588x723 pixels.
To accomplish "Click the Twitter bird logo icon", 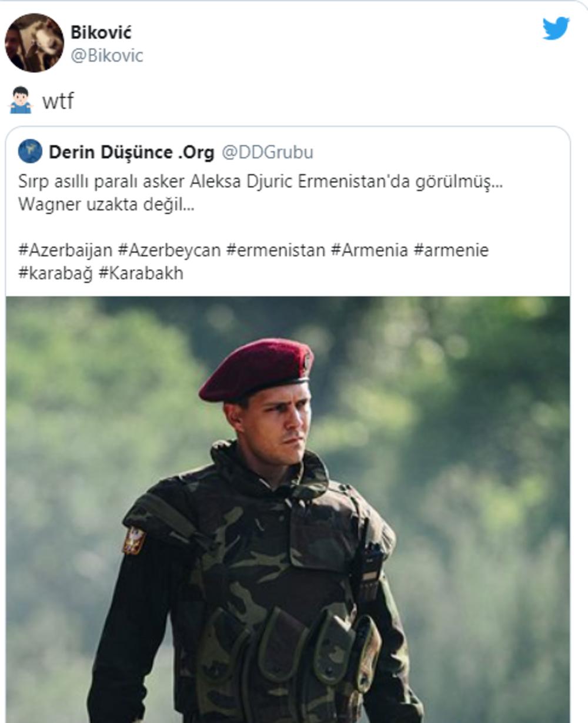I will click(556, 28).
